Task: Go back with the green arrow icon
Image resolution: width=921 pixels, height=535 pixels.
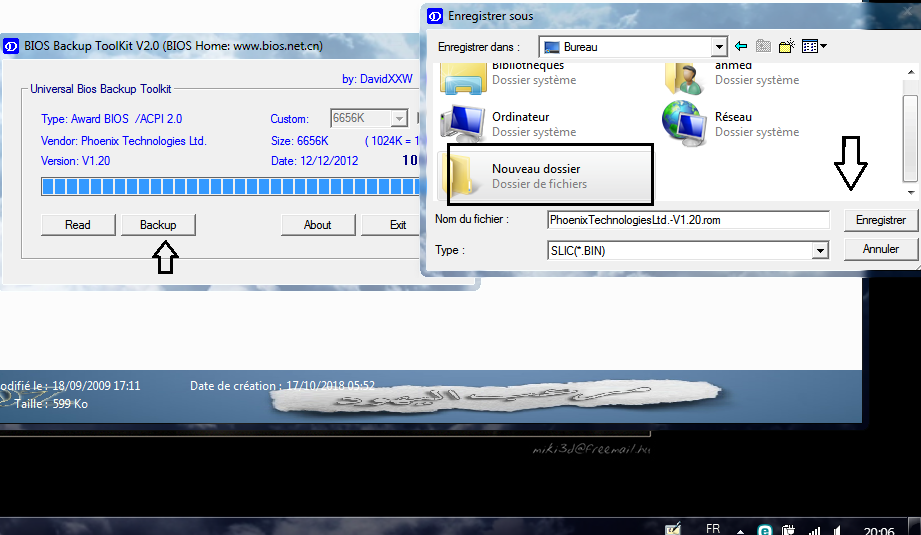Action: (741, 46)
